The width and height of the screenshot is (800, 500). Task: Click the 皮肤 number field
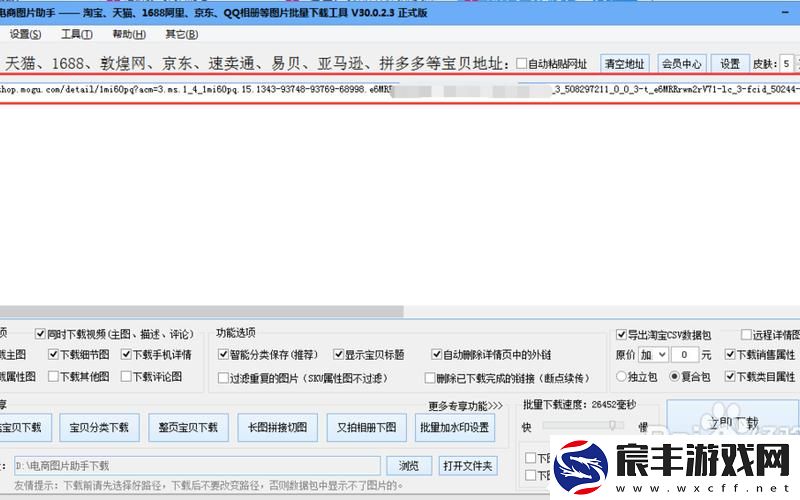[x=787, y=64]
